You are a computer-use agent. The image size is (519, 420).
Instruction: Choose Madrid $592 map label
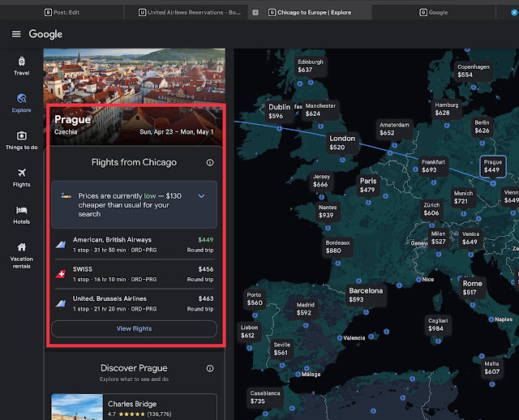(x=305, y=309)
